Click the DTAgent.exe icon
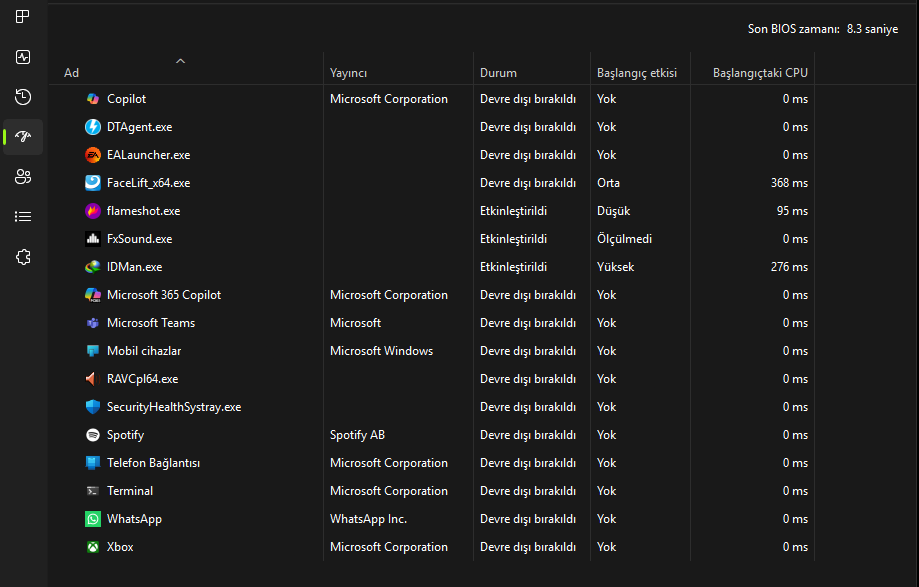The width and height of the screenshot is (919, 587). 93,127
